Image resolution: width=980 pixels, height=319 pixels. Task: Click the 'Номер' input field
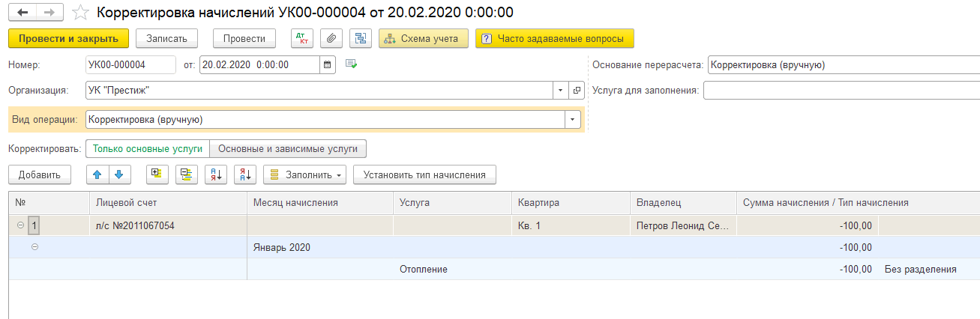coord(130,65)
